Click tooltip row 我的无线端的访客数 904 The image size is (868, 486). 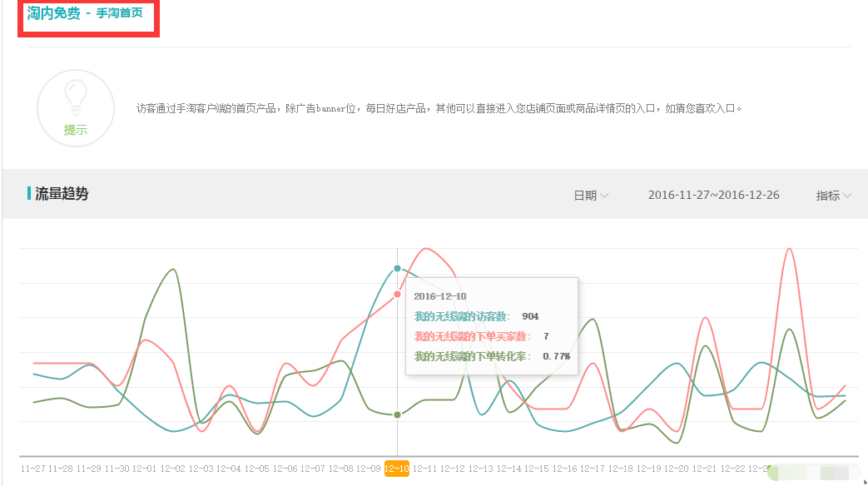click(476, 316)
